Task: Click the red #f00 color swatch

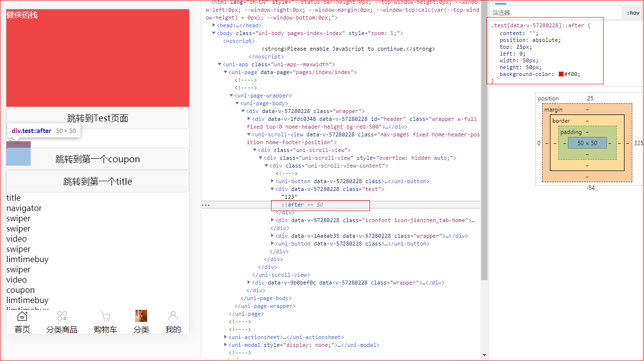Action: point(561,74)
